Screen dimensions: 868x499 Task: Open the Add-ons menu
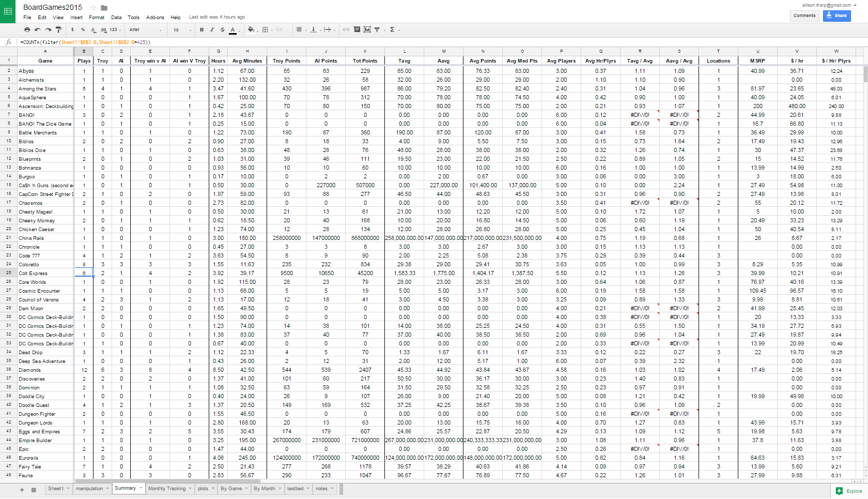coord(155,17)
